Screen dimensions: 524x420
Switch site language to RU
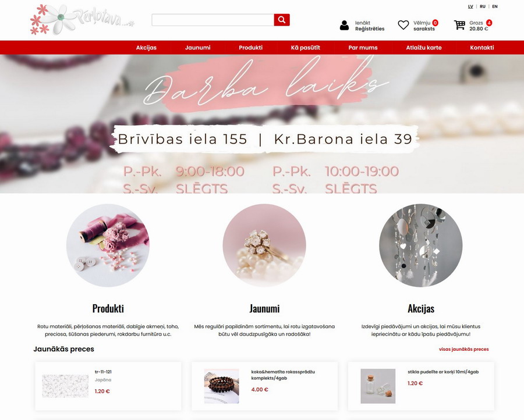(x=483, y=6)
